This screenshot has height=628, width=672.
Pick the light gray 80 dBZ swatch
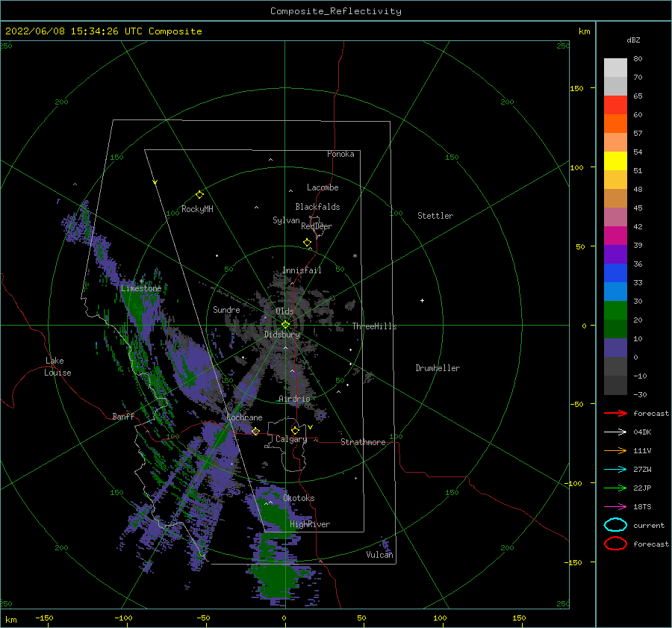click(615, 68)
